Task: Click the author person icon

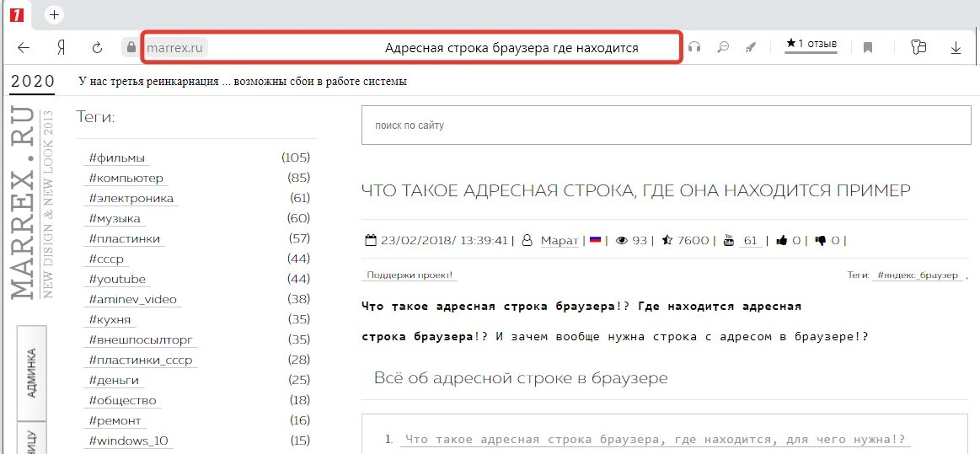Action: (x=527, y=240)
